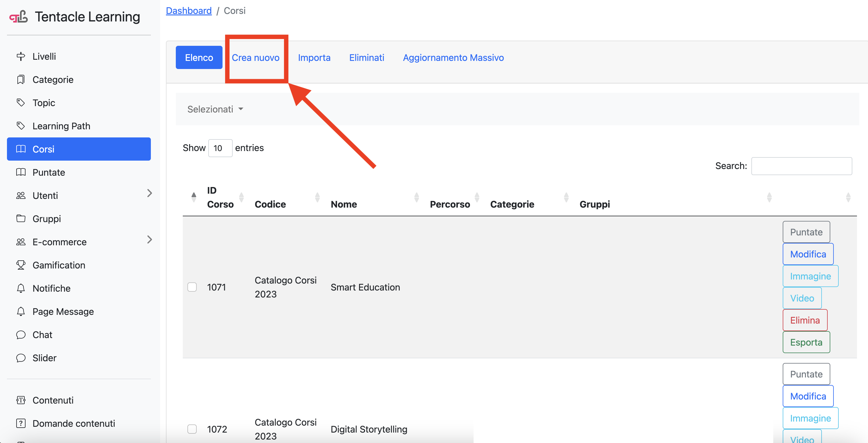Expand the Utenti submenu chevron

(150, 193)
